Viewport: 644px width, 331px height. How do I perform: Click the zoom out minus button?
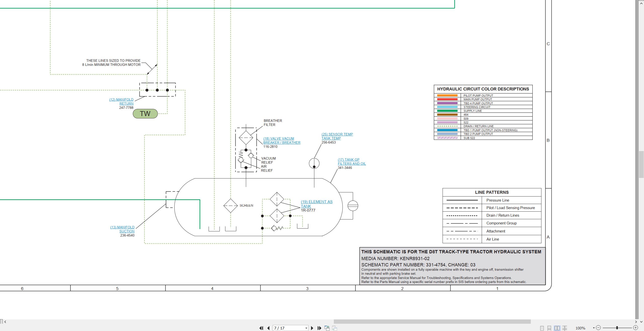(x=598, y=328)
